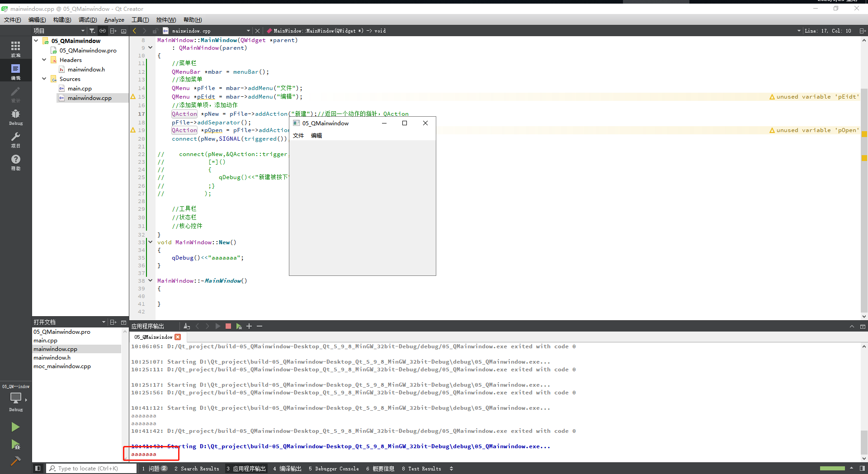Open the output panes selector arrows
The image size is (868, 474).
coord(451,469)
